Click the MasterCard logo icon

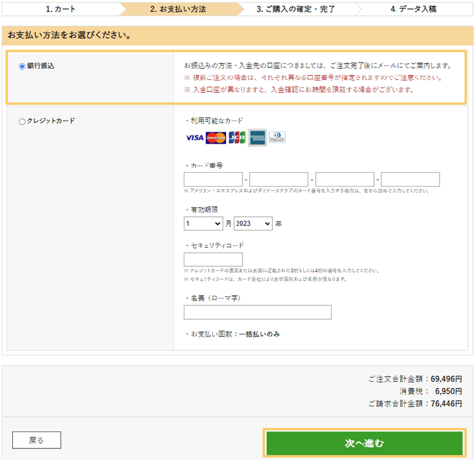click(216, 138)
